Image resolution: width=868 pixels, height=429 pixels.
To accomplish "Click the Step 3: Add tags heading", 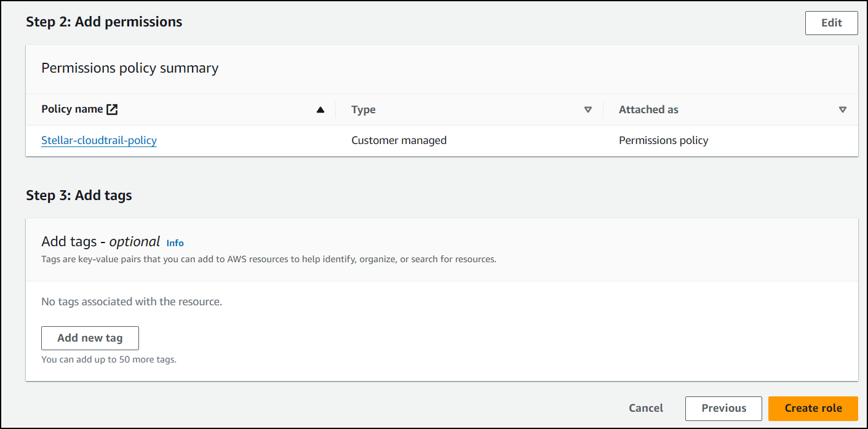I will [x=79, y=196].
